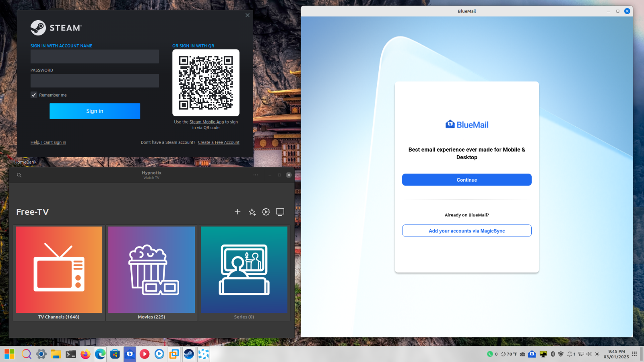644x362 pixels.
Task: Launch system settings gear from taskbar
Action: (x=41, y=354)
